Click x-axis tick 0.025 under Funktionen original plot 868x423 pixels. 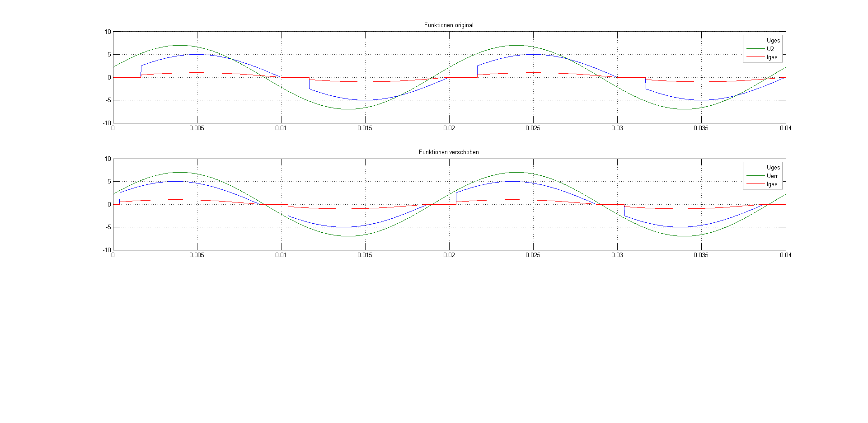(x=533, y=128)
